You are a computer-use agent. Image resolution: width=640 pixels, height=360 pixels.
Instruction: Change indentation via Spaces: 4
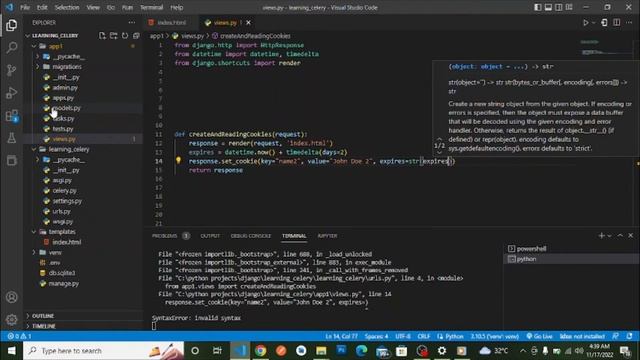pyautogui.click(x=376, y=336)
